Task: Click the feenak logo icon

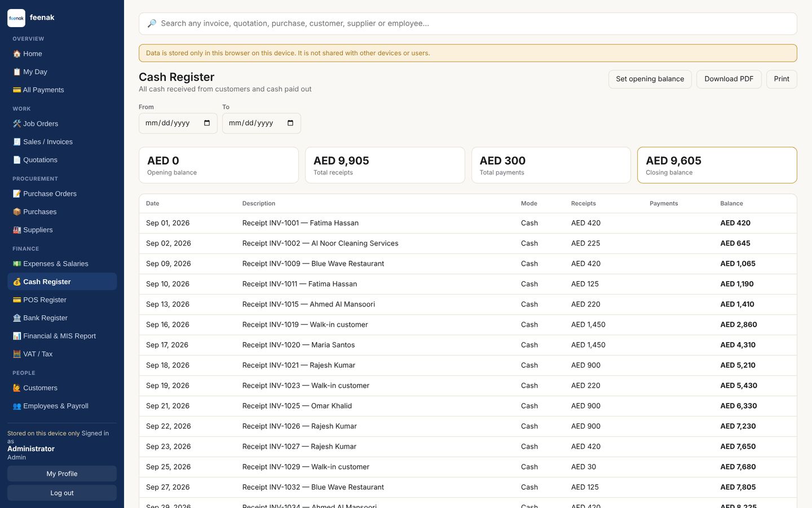Action: (x=16, y=18)
